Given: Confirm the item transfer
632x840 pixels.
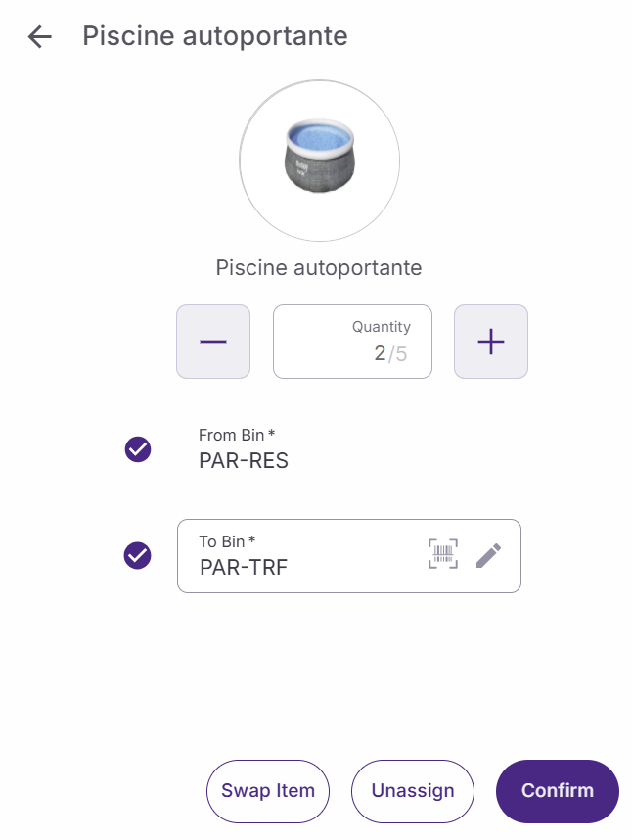Looking at the screenshot, I should coord(558,791).
